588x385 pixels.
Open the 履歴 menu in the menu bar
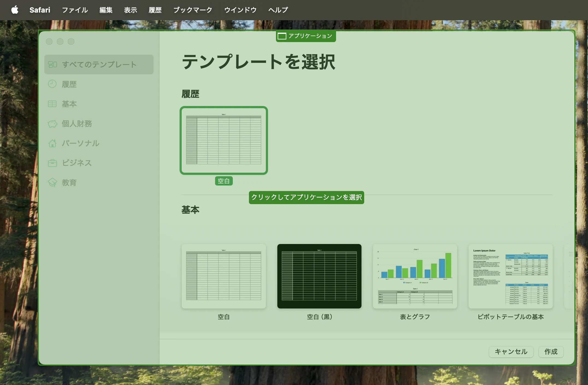coord(155,10)
